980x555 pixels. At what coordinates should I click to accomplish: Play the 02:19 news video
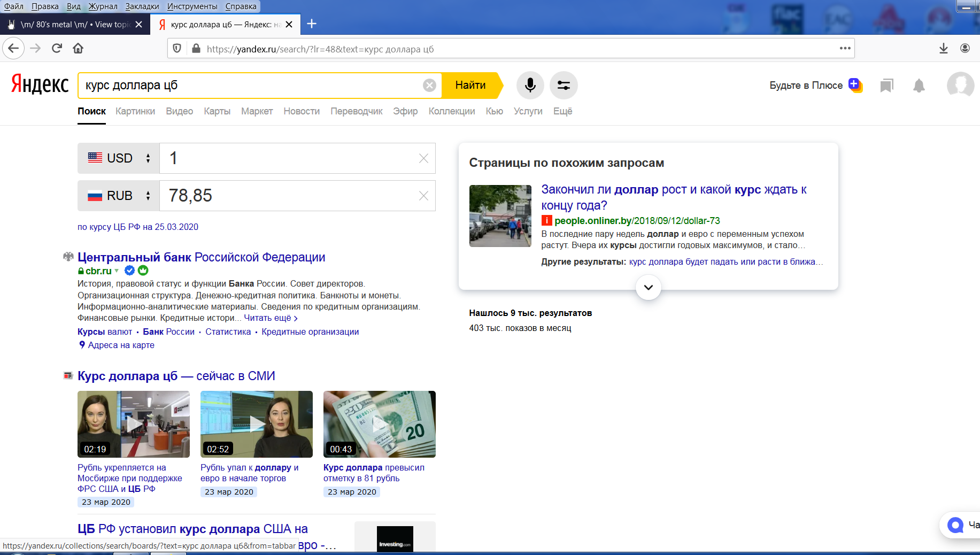(x=134, y=424)
